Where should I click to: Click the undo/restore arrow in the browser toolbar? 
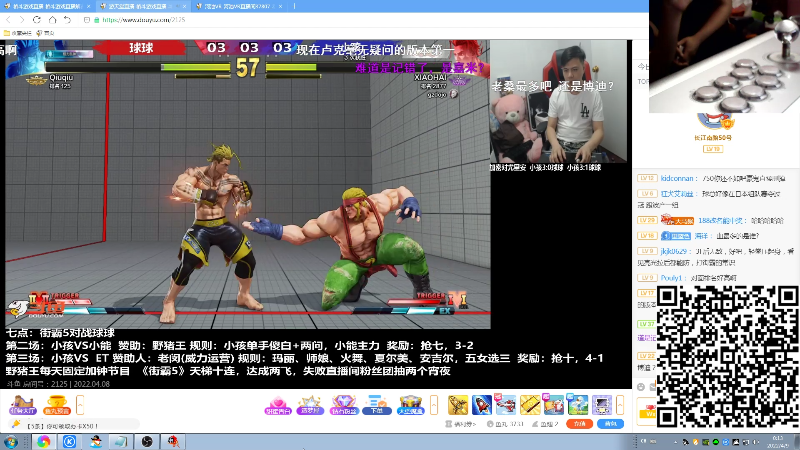pos(67,19)
